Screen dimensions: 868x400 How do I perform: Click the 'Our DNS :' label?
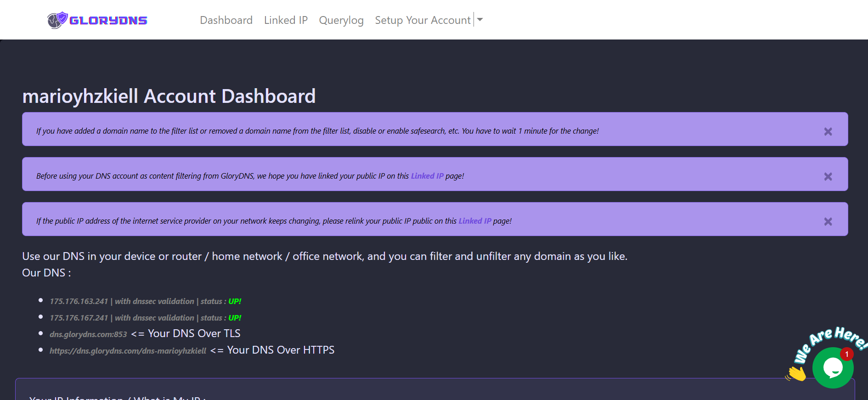click(46, 273)
